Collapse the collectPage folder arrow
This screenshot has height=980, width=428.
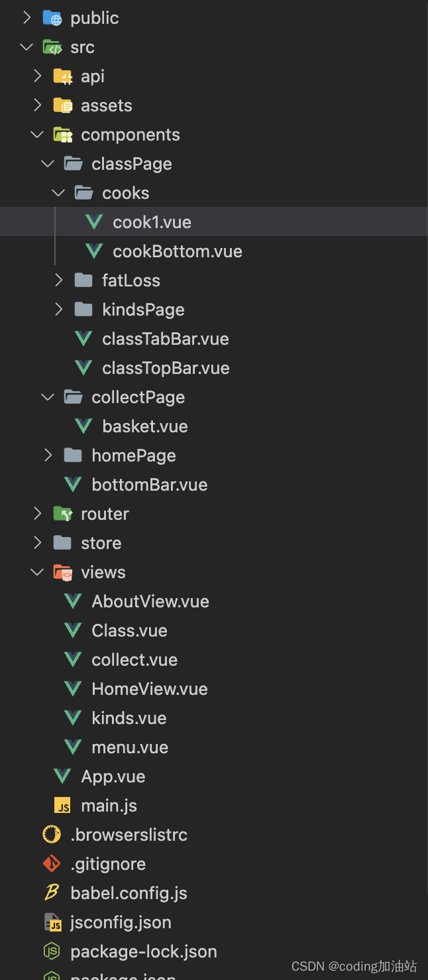[48, 397]
